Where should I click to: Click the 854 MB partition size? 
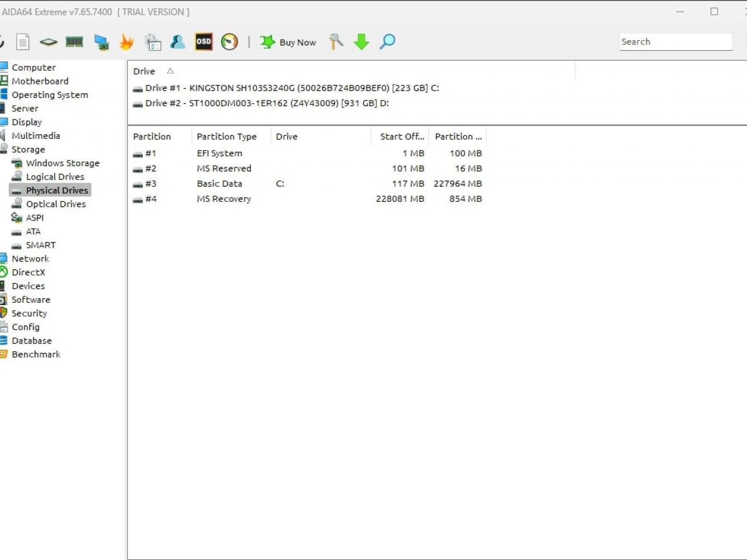466,199
